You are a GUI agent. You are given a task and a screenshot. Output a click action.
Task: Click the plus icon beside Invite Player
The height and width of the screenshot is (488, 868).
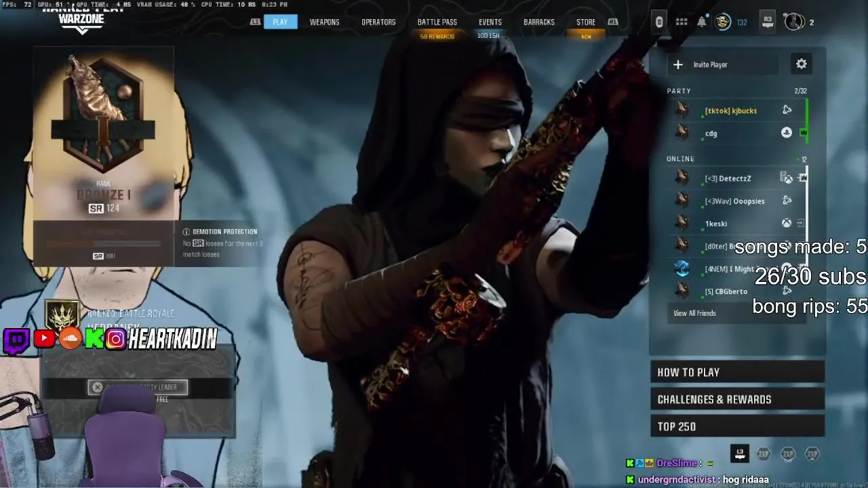(678, 64)
